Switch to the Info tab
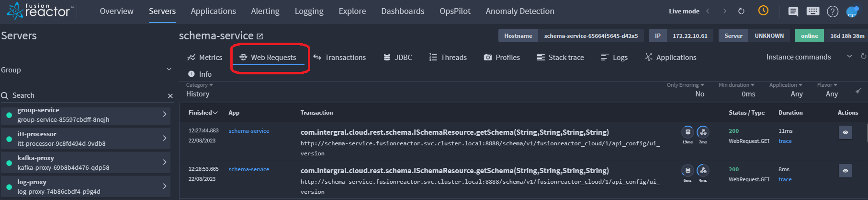The image size is (868, 200). click(x=200, y=74)
